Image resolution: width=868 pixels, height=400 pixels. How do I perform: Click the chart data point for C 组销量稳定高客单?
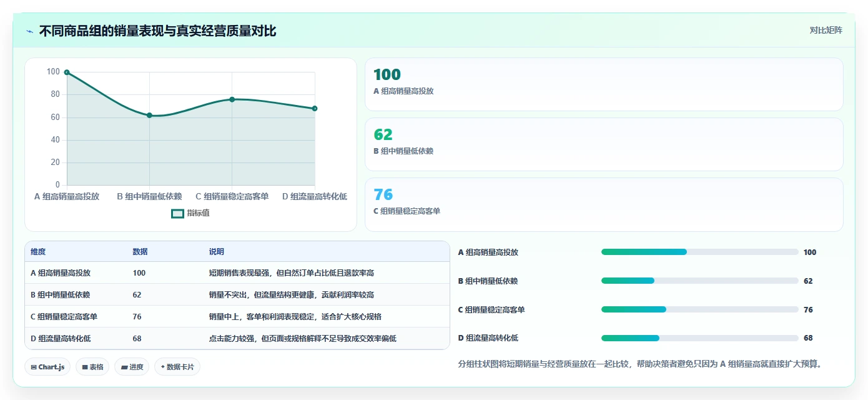tap(232, 99)
